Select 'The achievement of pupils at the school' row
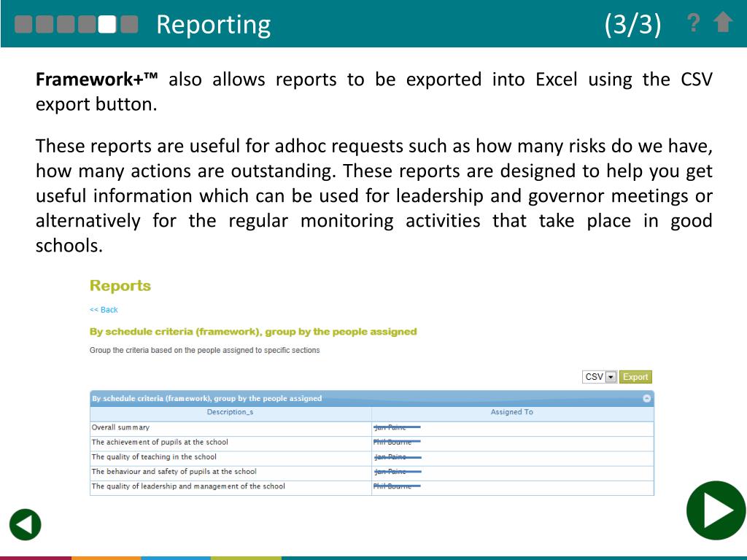 pyautogui.click(x=371, y=443)
